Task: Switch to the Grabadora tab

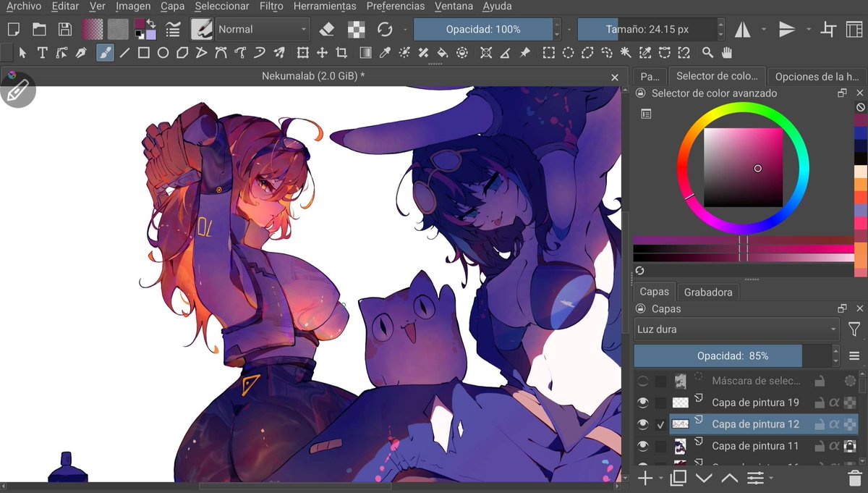Action: coord(707,292)
